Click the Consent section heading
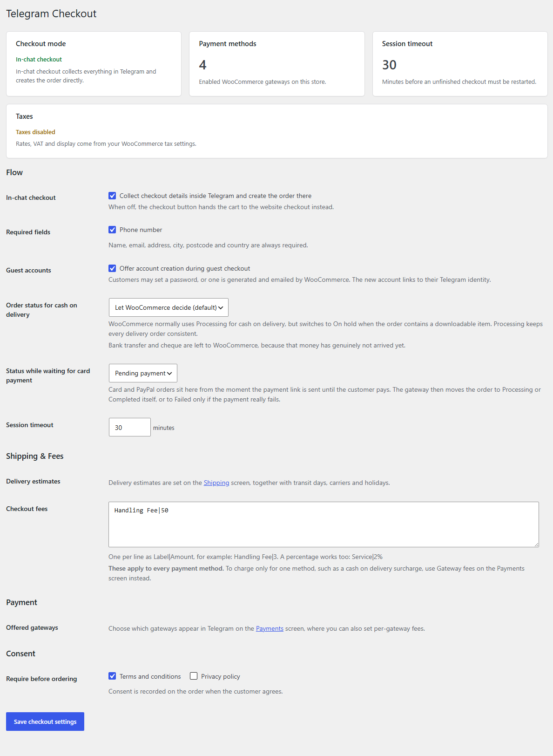The image size is (553, 756). [x=20, y=654]
